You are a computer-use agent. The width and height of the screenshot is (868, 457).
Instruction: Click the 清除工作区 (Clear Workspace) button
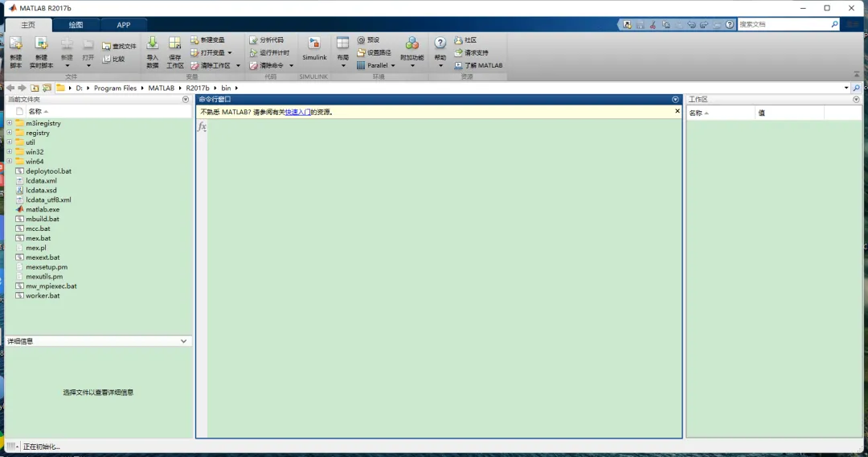point(215,65)
